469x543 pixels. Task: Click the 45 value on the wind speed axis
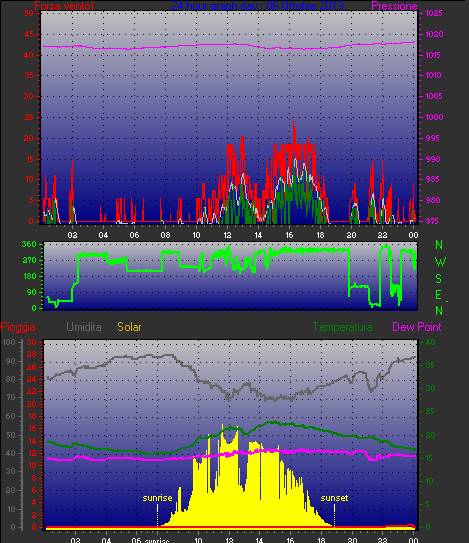pyautogui.click(x=29, y=34)
